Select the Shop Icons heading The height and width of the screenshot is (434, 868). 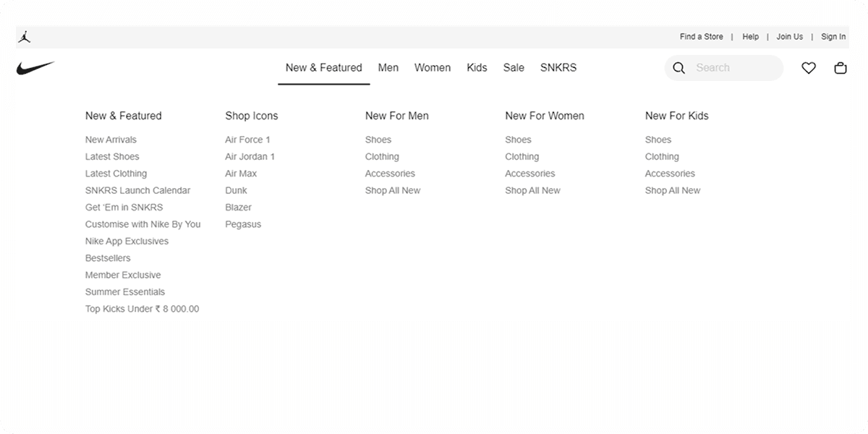(x=252, y=116)
